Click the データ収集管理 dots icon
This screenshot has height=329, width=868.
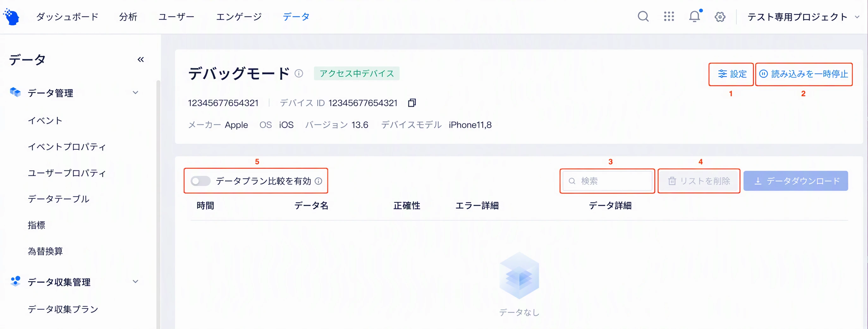click(15, 281)
